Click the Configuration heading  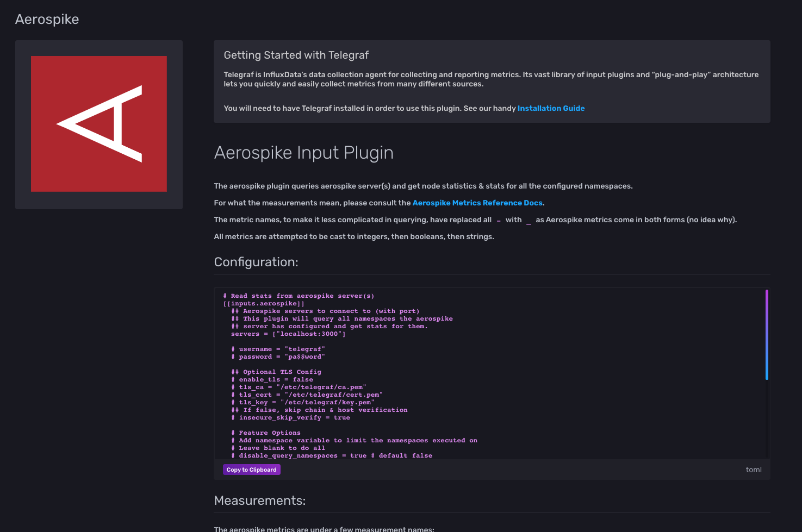[x=256, y=262]
